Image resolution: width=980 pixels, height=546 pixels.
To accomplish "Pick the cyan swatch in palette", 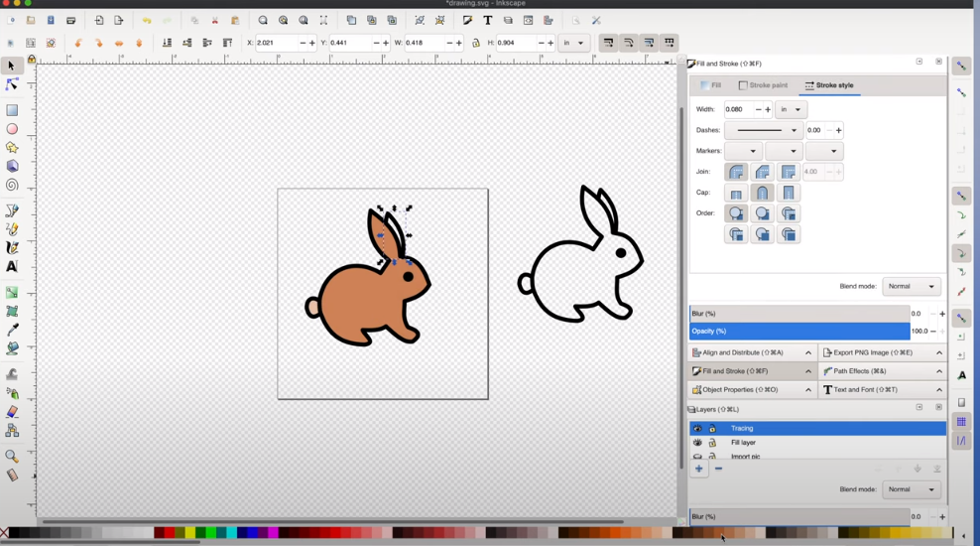I will [231, 533].
